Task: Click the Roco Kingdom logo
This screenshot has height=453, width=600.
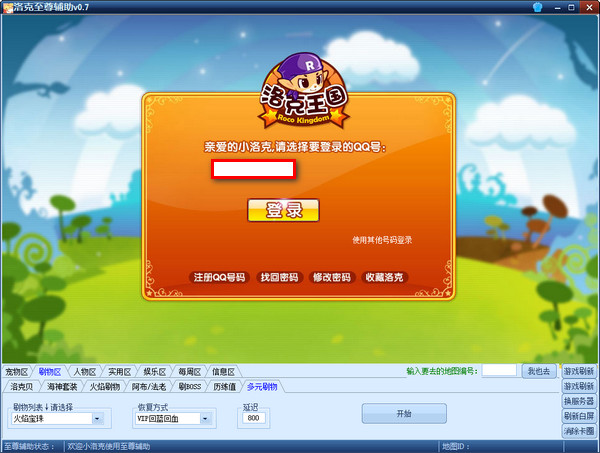Action: click(304, 91)
